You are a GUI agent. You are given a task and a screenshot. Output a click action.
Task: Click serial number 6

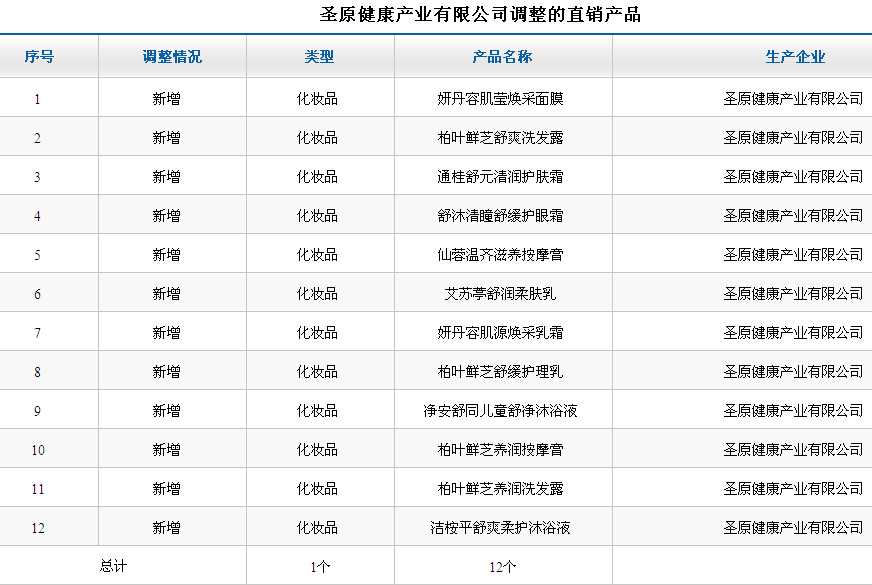click(37, 294)
